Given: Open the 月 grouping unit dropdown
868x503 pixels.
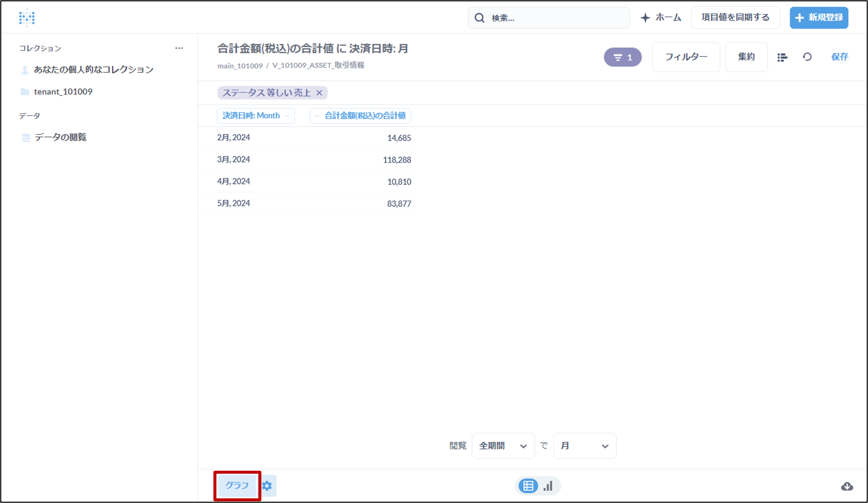Looking at the screenshot, I should 584,446.
